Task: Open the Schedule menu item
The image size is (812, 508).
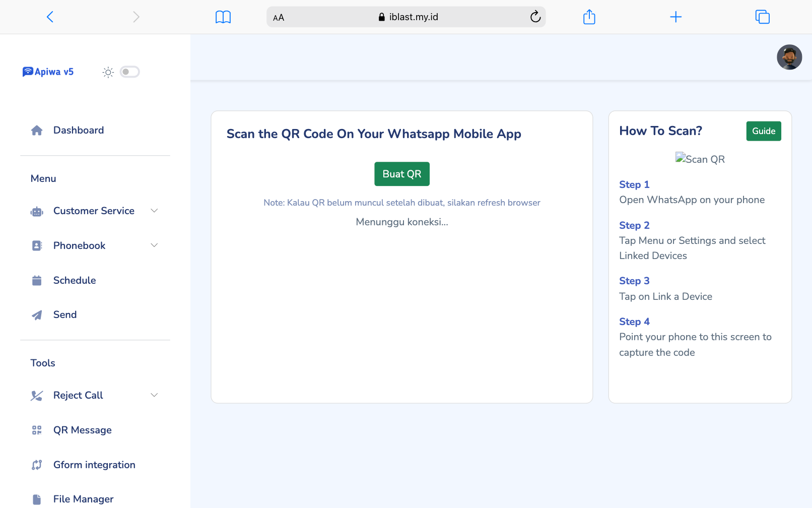Action: (74, 280)
